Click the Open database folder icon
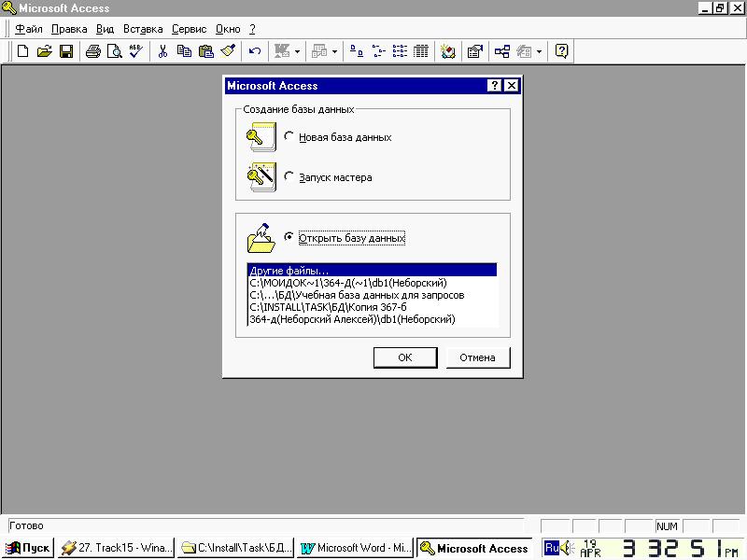Viewport: 747px width, 560px height. (44, 51)
